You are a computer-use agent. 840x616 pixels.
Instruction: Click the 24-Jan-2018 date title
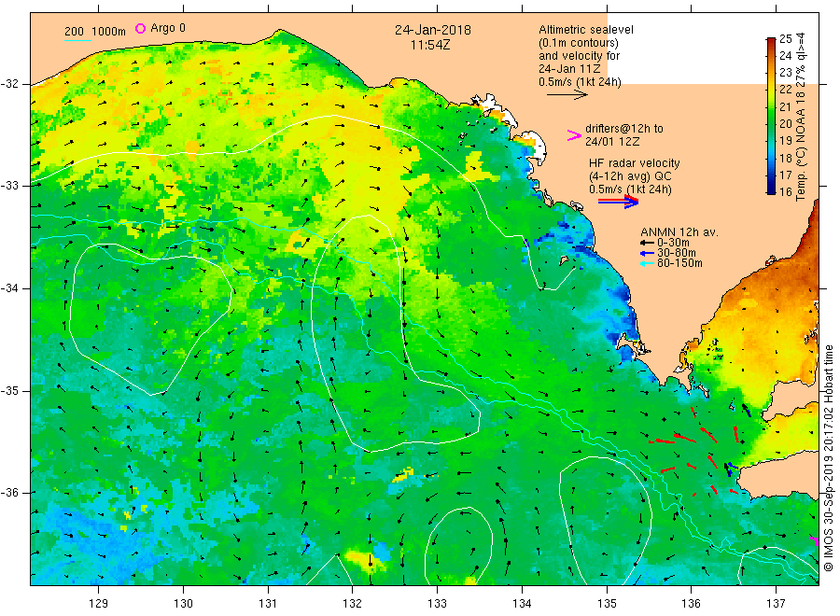(433, 30)
